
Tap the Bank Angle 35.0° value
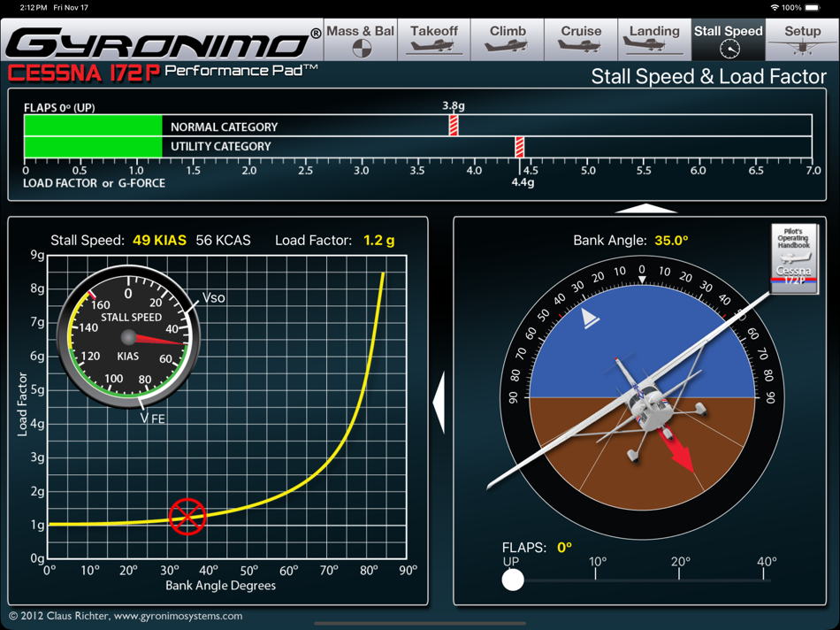tap(671, 240)
